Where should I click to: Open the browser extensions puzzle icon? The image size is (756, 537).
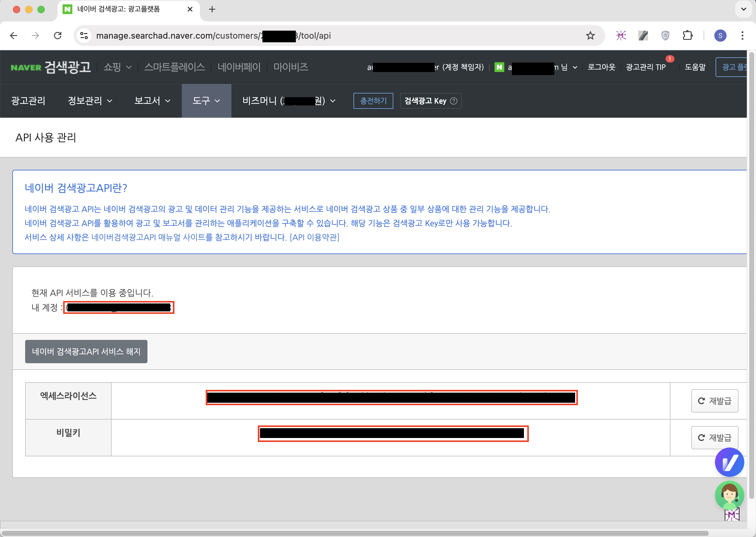[x=687, y=35]
